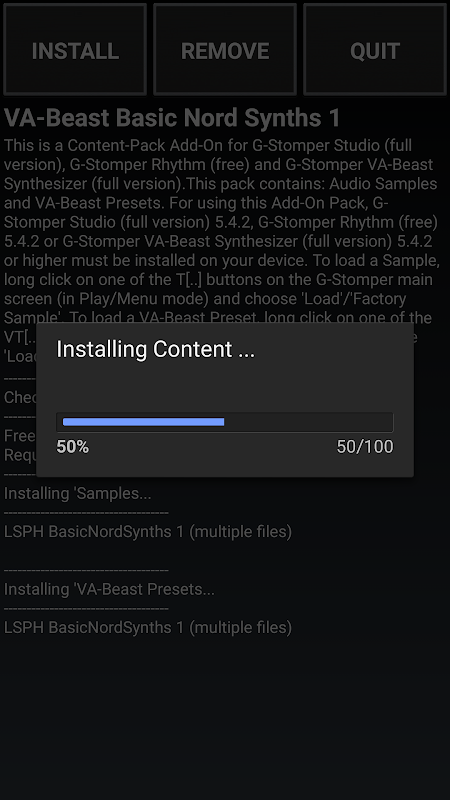
Task: Click empty space inside the install dialog
Action: (x=225, y=388)
